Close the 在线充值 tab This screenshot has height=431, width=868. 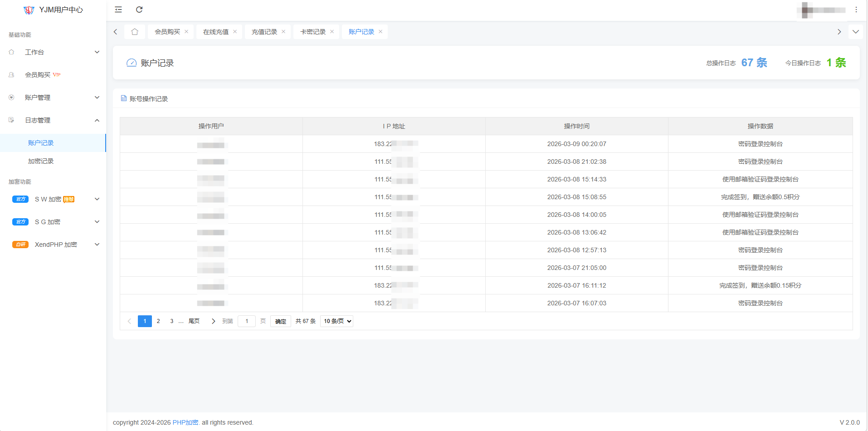(235, 32)
